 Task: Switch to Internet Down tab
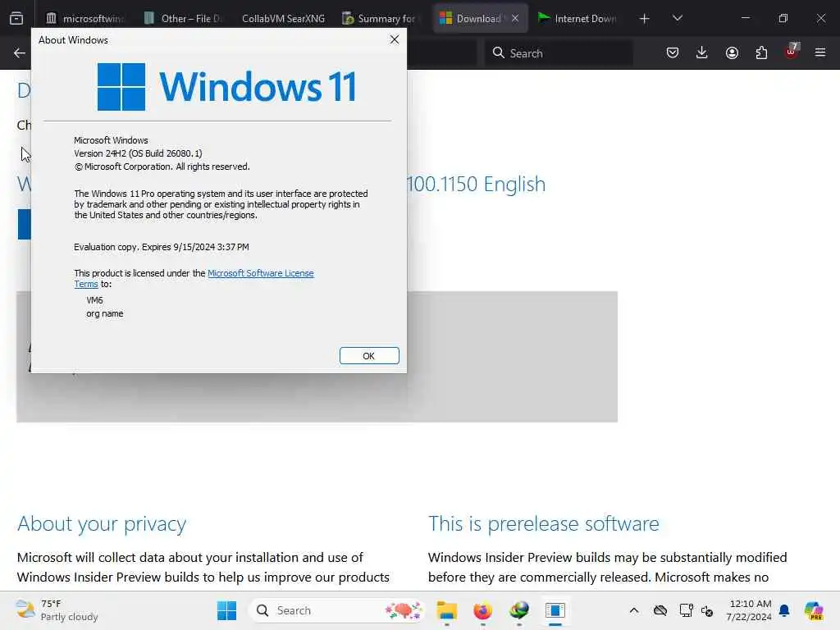(577, 18)
